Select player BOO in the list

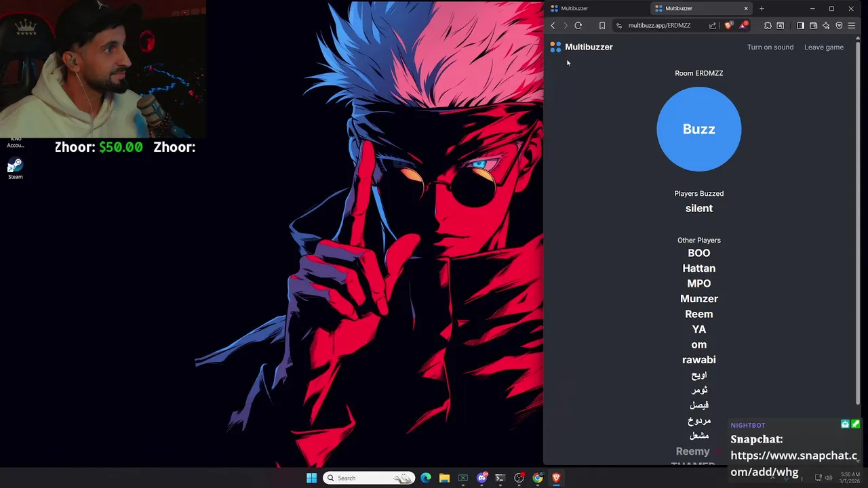[698, 253]
